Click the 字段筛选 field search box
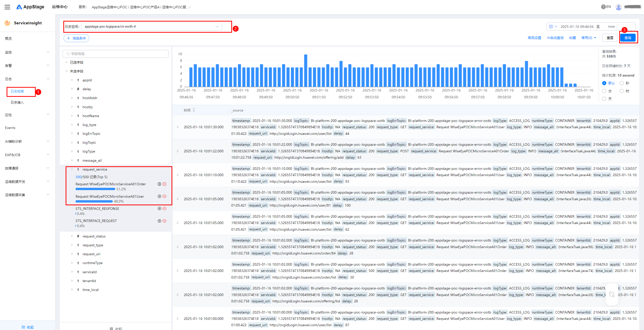The width and height of the screenshot is (644, 330). (x=116, y=54)
